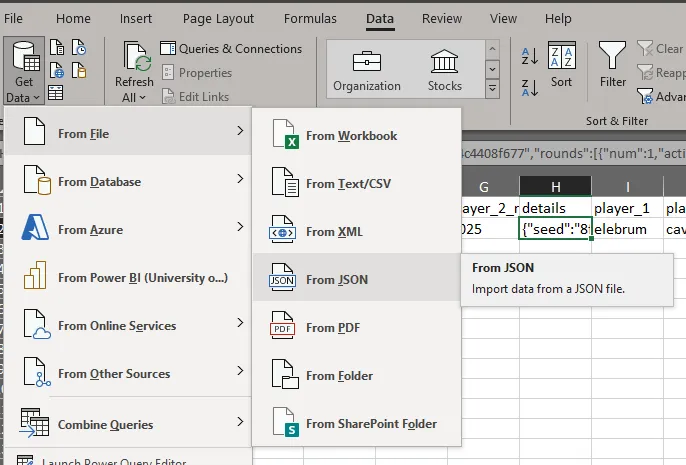Screen dimensions: 686x465
Task: Click Existing Connections ribbon icon
Action: coord(79,70)
